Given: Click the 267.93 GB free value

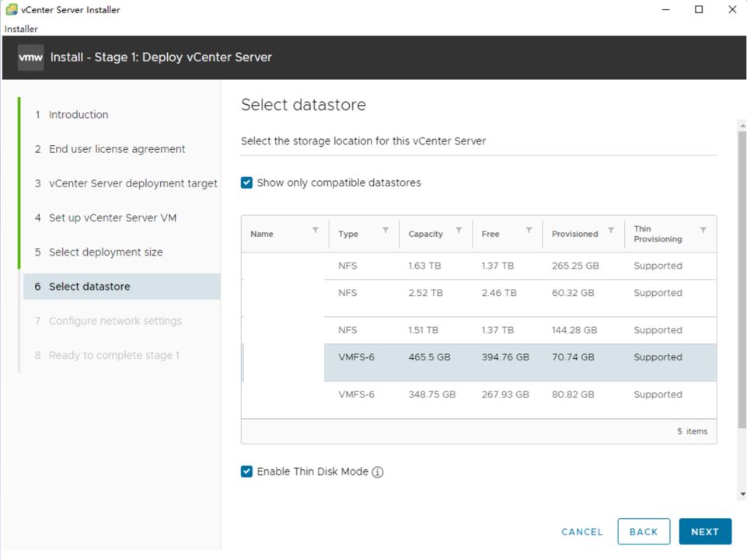Looking at the screenshot, I should coord(505,395).
